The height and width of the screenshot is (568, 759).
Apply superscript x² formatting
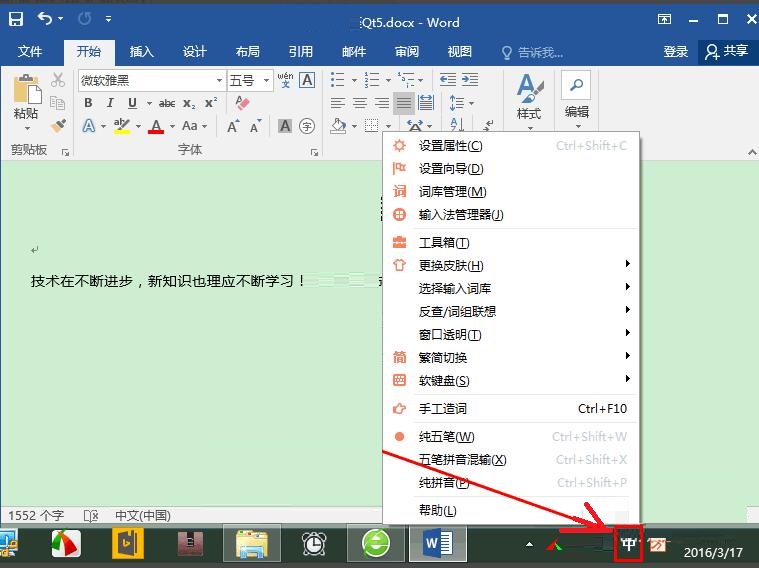pos(211,103)
